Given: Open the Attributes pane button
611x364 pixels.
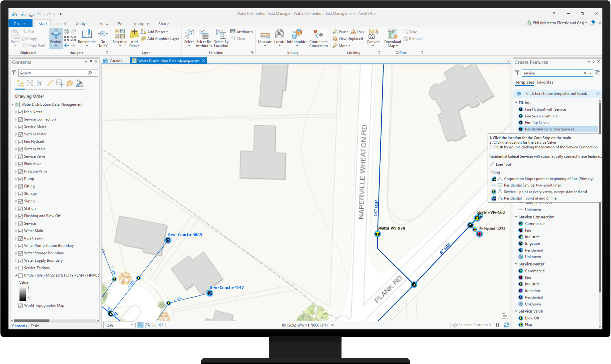Looking at the screenshot, I should point(241,32).
